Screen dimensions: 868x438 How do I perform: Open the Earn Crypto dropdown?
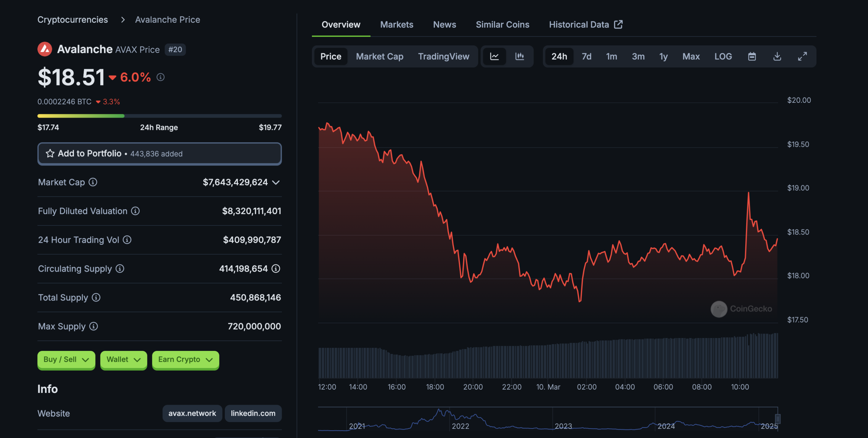pyautogui.click(x=185, y=360)
